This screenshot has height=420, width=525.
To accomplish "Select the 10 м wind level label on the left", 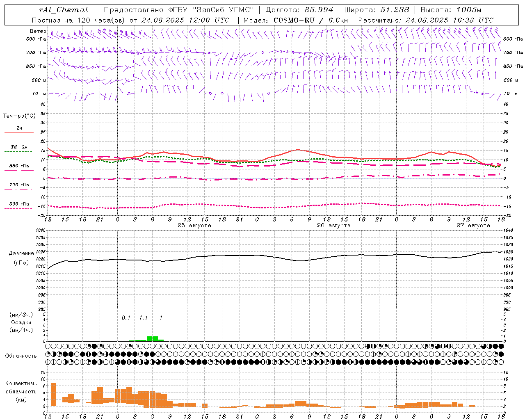I will [x=39, y=94].
